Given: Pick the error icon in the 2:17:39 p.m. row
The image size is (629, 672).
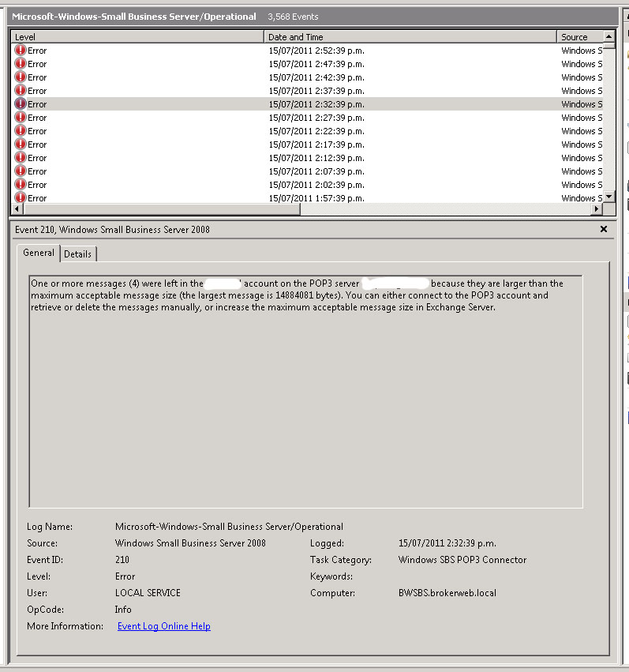Looking at the screenshot, I should pyautogui.click(x=21, y=145).
